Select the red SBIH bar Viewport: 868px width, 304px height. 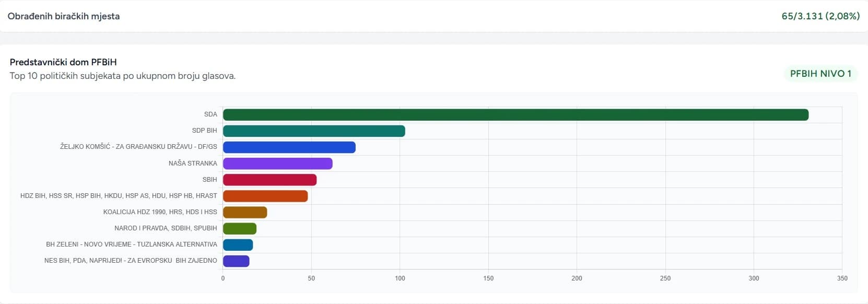pos(269,180)
